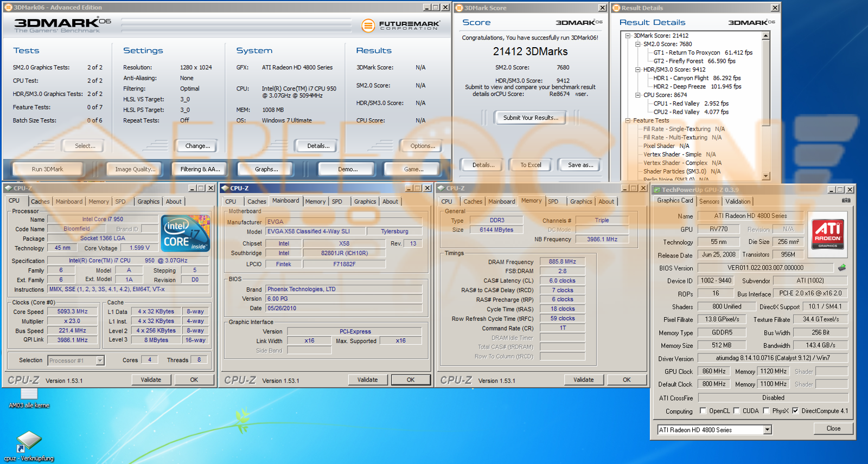868x464 pixels.
Task: Open Graphics tab in the CPU-Z Memory window
Action: pos(581,202)
